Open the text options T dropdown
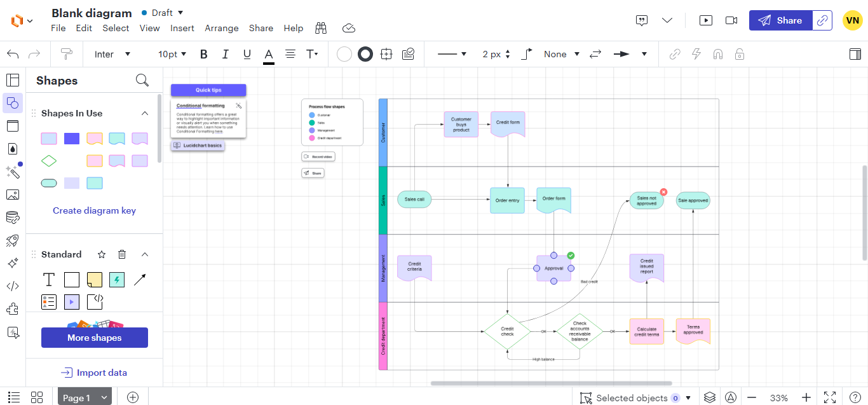The height and width of the screenshot is (405, 868). (312, 54)
